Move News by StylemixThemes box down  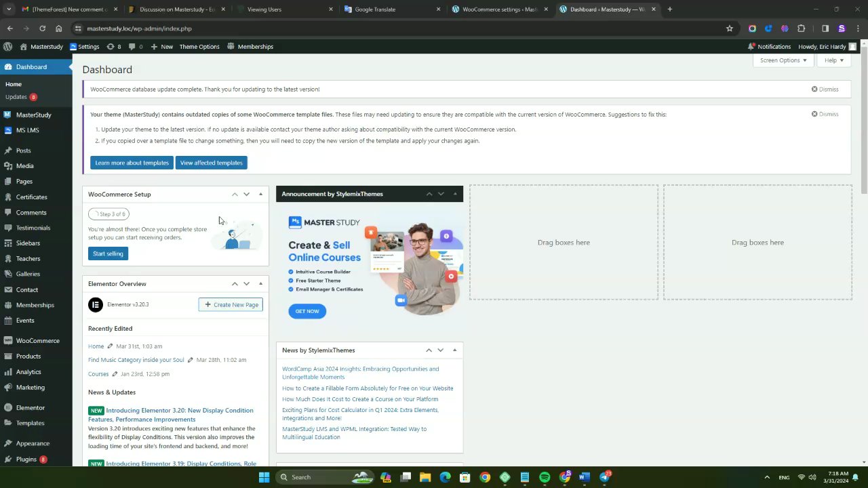click(440, 350)
